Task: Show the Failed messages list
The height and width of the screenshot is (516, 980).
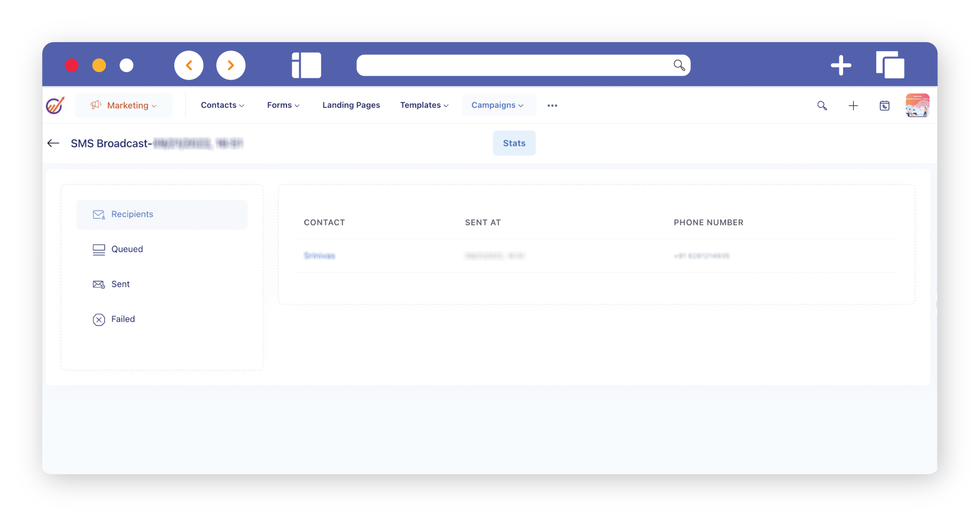Action: (123, 319)
